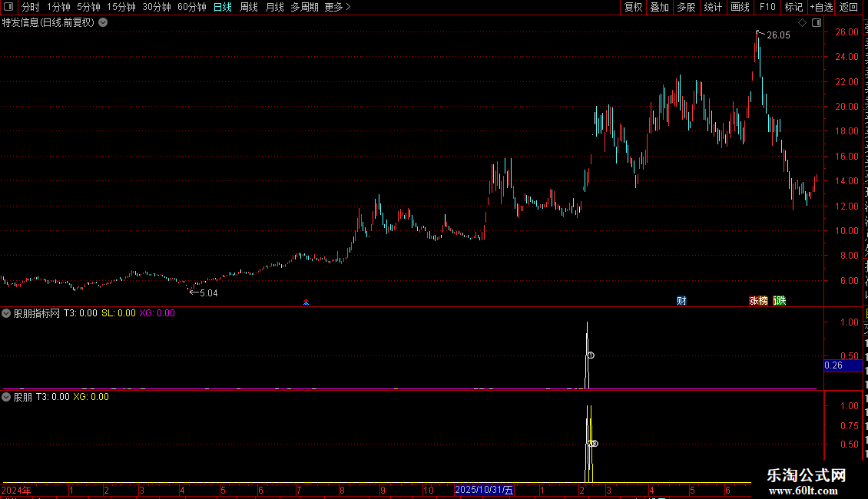This screenshot has width=868, height=499.
Task: Switch to 月线 monthly chart
Action: click(274, 7)
